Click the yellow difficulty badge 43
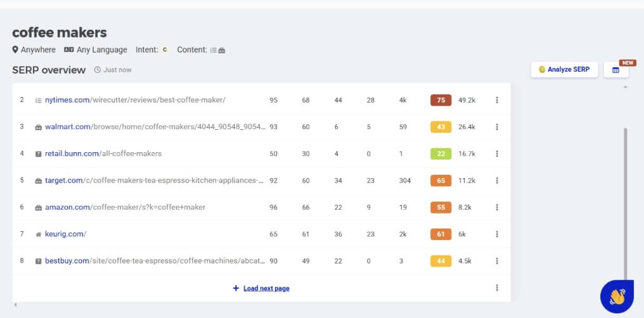This screenshot has height=318, width=644. tap(441, 127)
